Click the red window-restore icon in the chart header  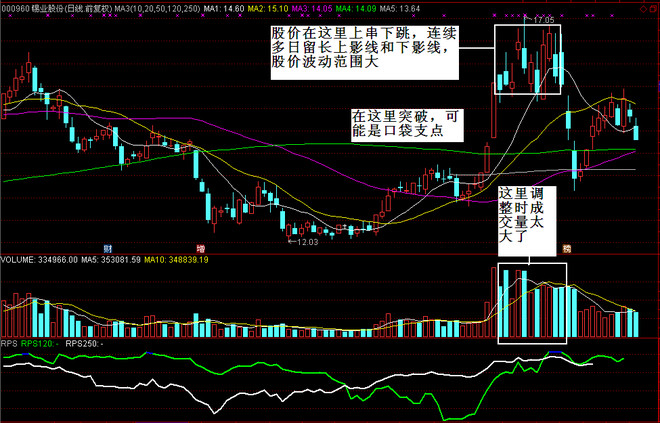pos(654,9)
